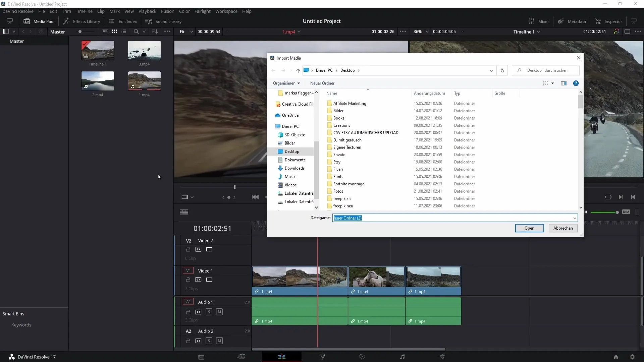Toggle loop playback in timeline viewer
Image resolution: width=644 pixels, height=362 pixels.
[608, 197]
